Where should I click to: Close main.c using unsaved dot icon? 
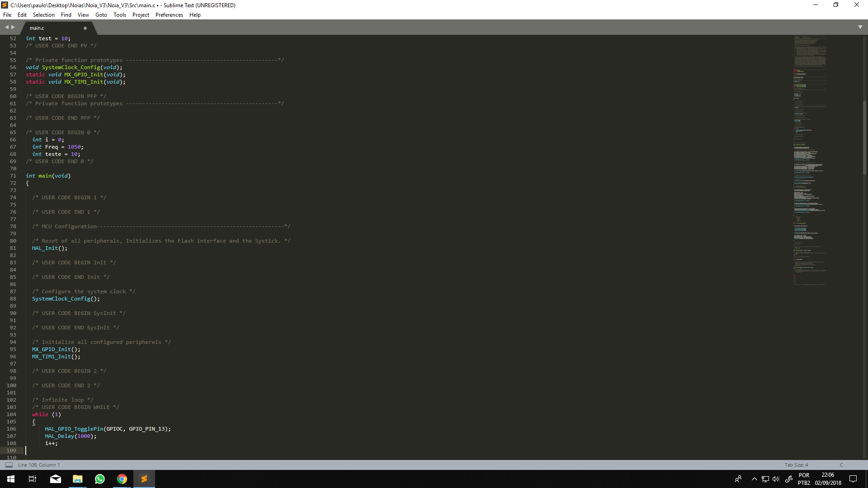point(85,28)
